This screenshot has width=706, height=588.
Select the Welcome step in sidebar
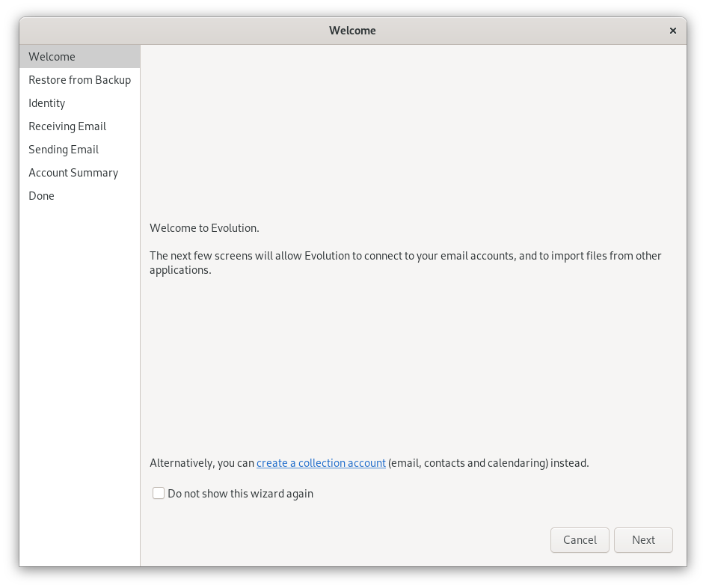52,57
